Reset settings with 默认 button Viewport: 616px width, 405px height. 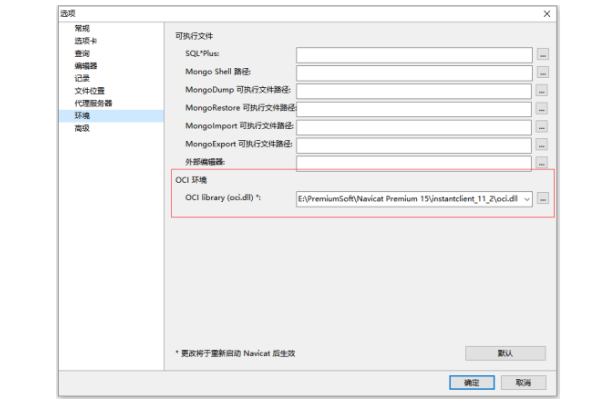505,353
